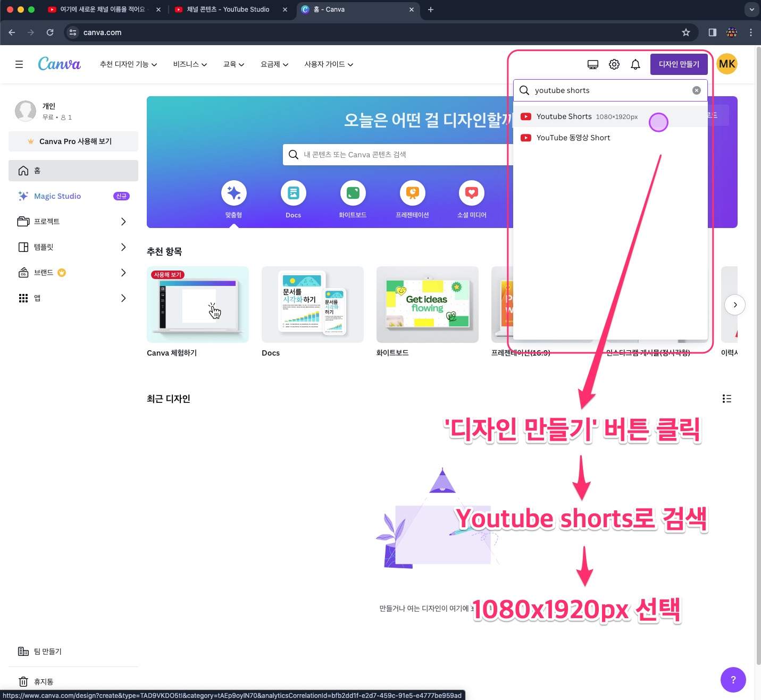Go to 홈 in sidebar
The image size is (761, 700).
(73, 171)
